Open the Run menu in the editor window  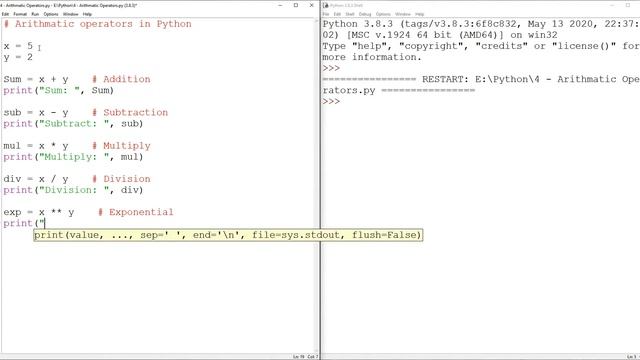[35, 14]
